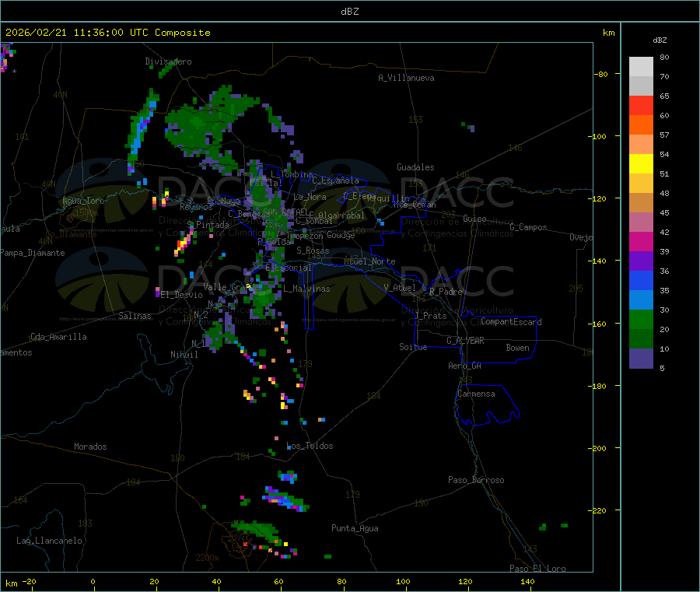This screenshot has height=592, width=700.
Task: Click the 'Pampa_Diamante' label
Action: 33,253
